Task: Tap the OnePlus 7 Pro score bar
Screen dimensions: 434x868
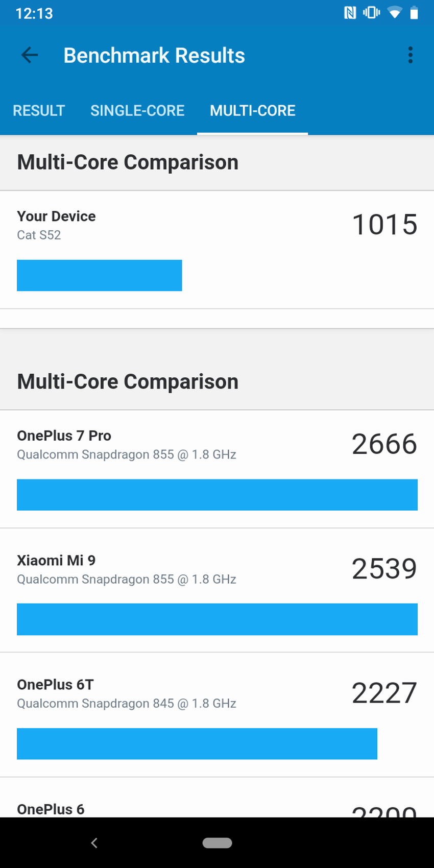Action: click(217, 495)
